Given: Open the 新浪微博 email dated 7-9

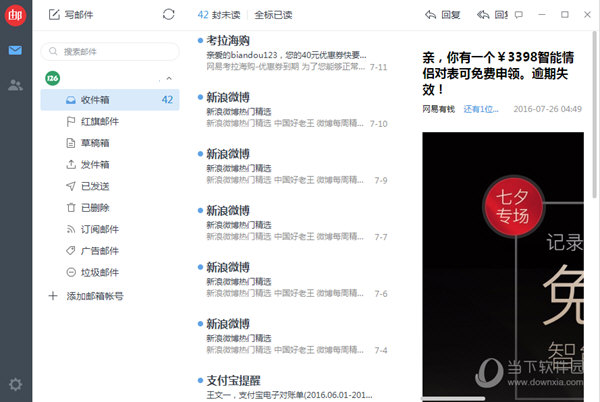Looking at the screenshot, I should (293, 166).
